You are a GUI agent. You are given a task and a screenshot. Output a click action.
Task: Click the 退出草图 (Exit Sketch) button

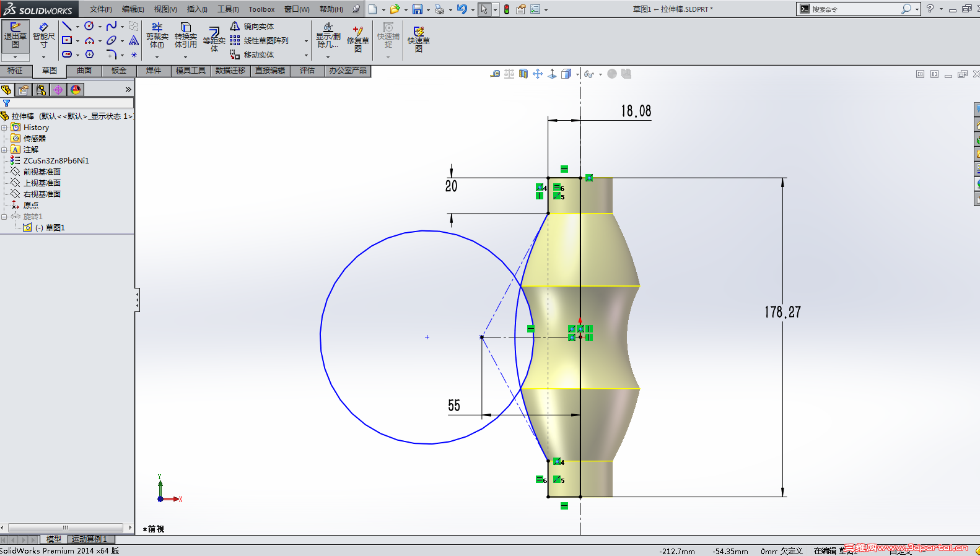tap(15, 37)
